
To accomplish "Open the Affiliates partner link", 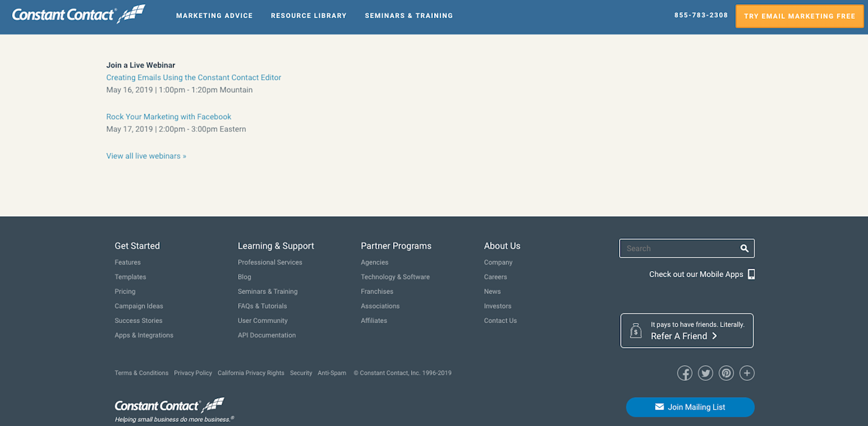I will click(374, 321).
